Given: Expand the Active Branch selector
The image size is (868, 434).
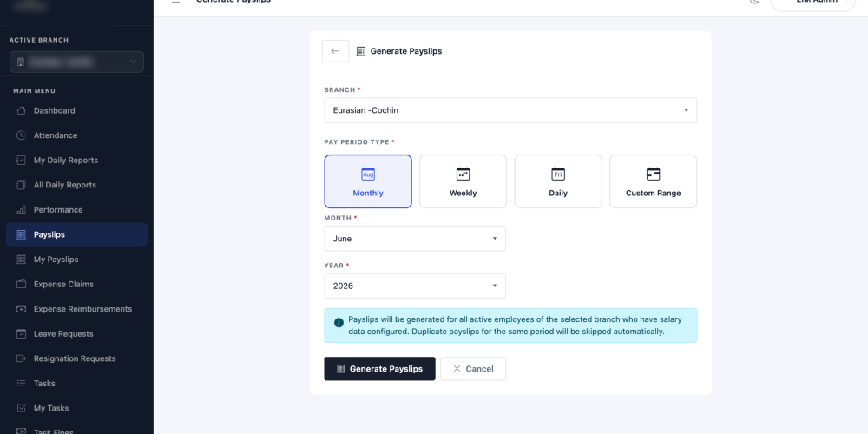Looking at the screenshot, I should [x=76, y=62].
